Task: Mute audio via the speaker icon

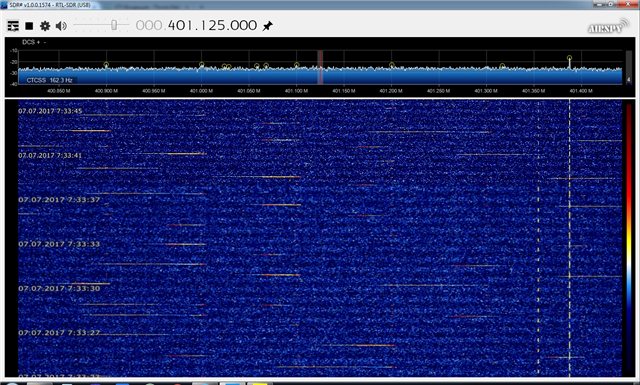Action: (61, 26)
